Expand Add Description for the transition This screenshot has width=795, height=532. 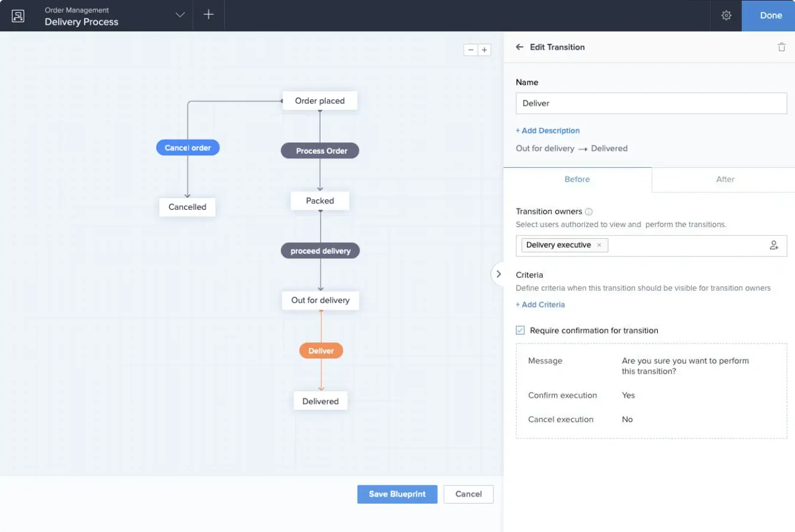point(548,130)
